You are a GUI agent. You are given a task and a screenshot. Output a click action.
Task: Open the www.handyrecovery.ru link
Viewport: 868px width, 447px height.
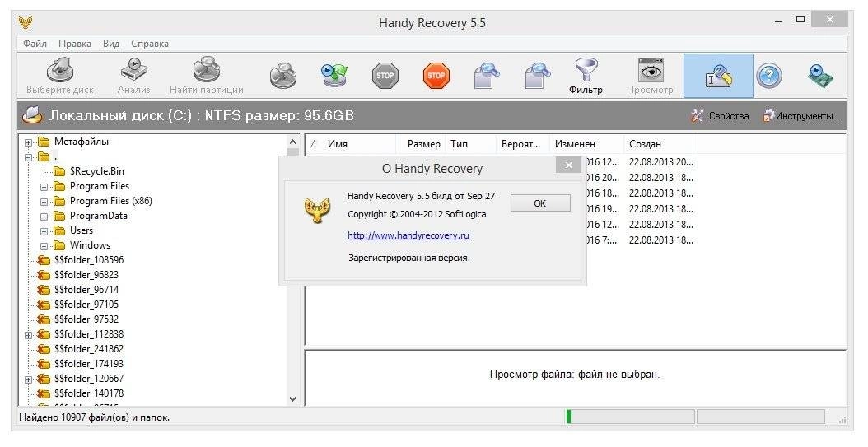408,235
